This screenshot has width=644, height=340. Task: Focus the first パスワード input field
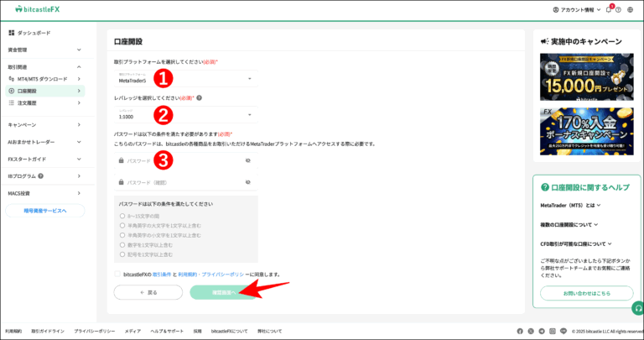[186, 160]
